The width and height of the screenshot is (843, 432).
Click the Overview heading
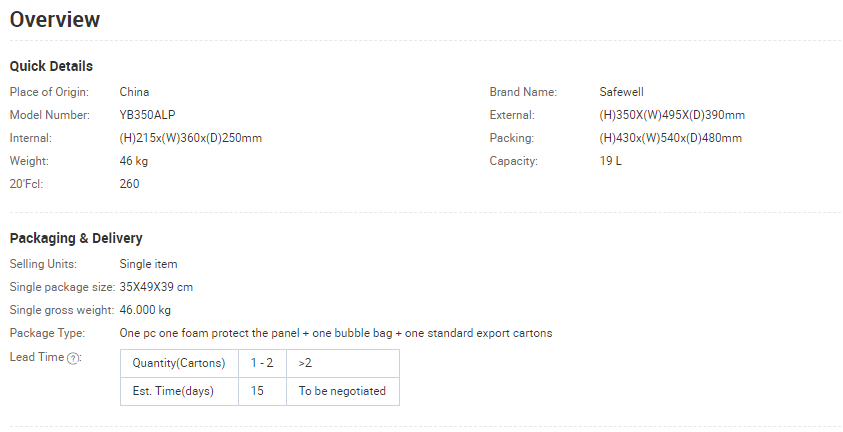55,19
